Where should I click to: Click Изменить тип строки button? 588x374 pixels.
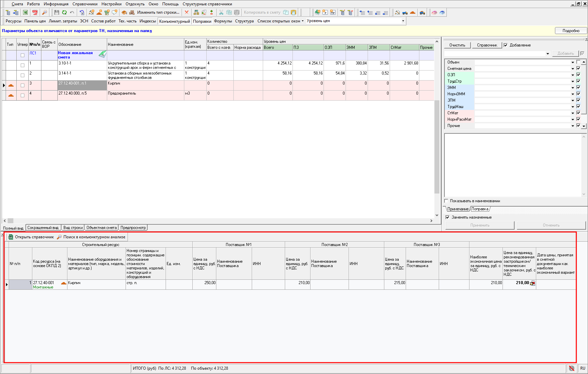click(158, 12)
